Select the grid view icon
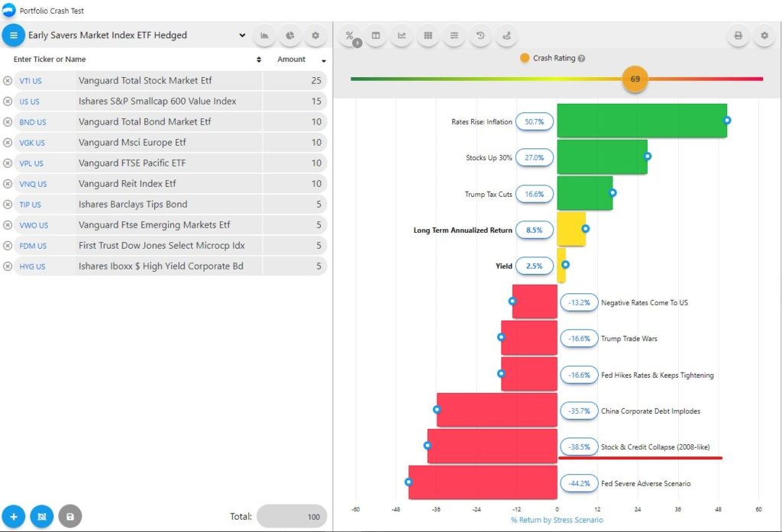This screenshot has width=782, height=532. click(428, 35)
